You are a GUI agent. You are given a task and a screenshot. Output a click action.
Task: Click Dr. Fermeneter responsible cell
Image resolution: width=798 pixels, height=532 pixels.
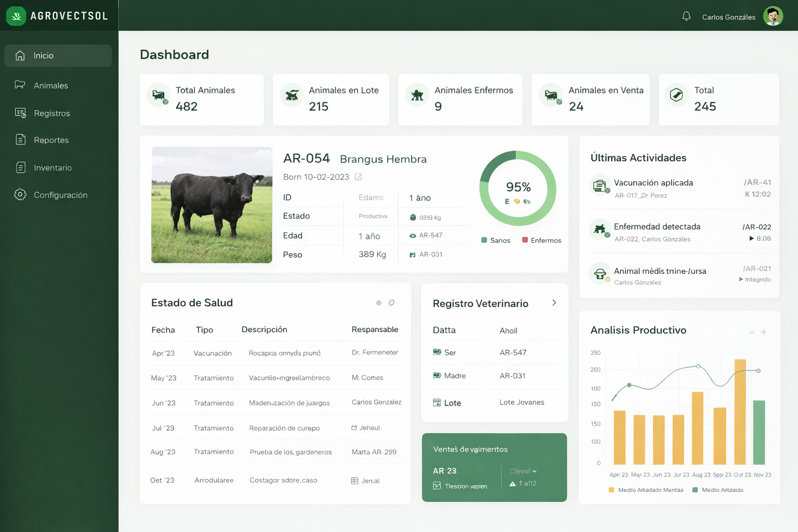click(x=375, y=352)
